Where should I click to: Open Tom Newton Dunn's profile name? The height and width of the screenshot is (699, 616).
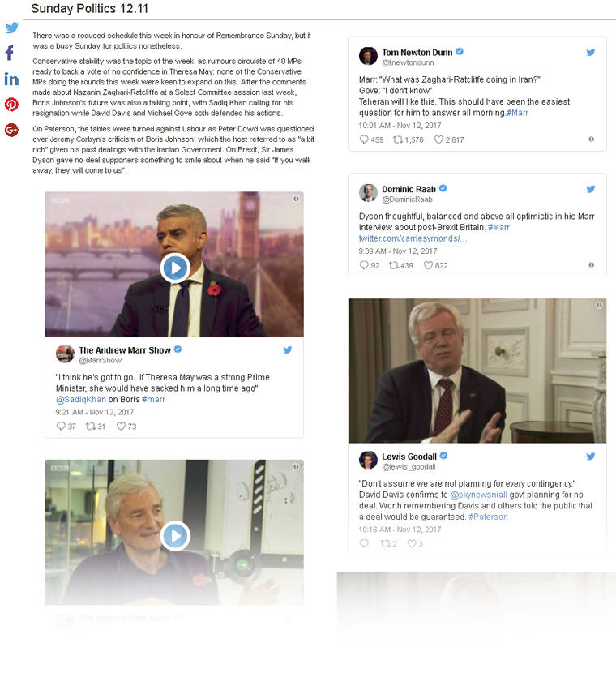pos(417,52)
